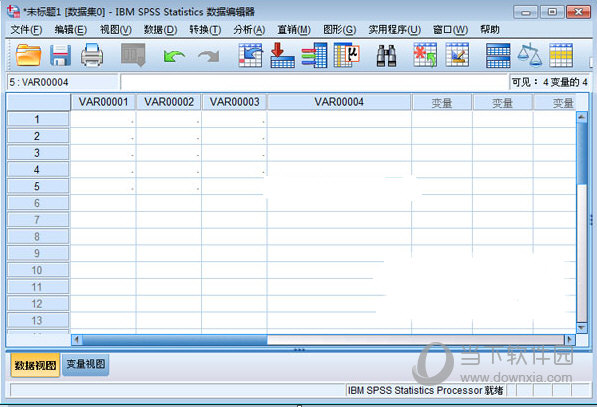Click horizontal scrollbar right arrow
The height and width of the screenshot is (407, 597).
point(570,339)
